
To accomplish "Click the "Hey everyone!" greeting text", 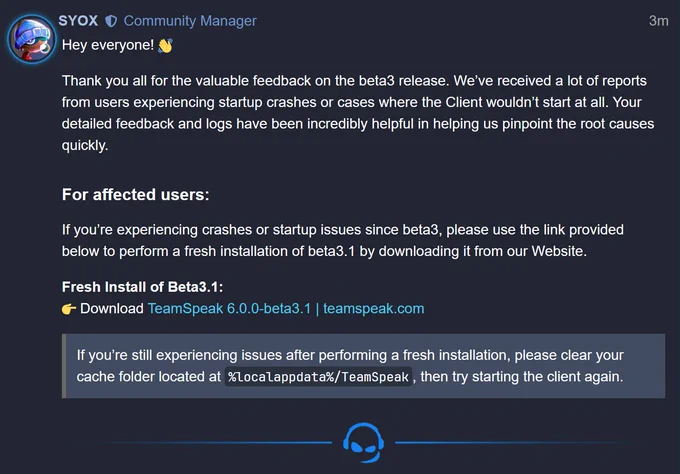I will pos(108,45).
